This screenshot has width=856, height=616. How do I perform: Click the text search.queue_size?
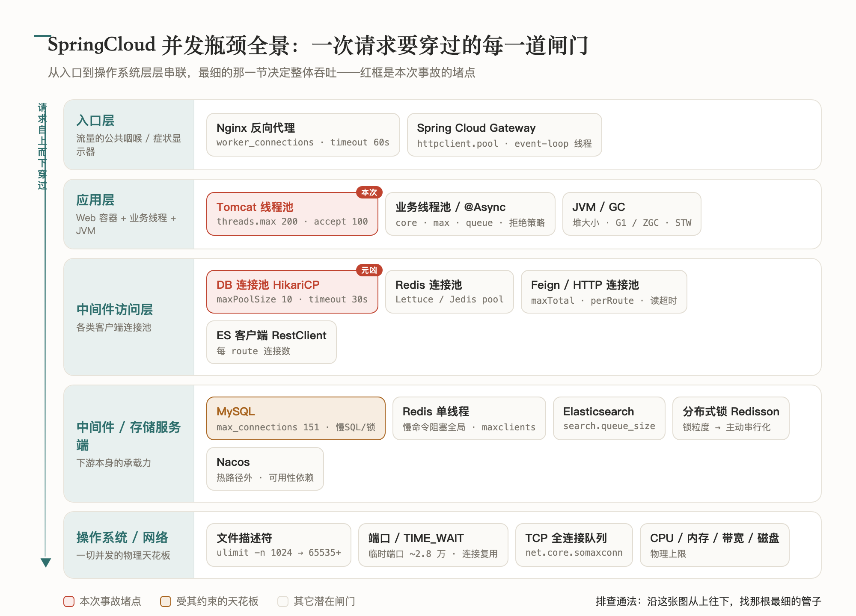tap(609, 426)
